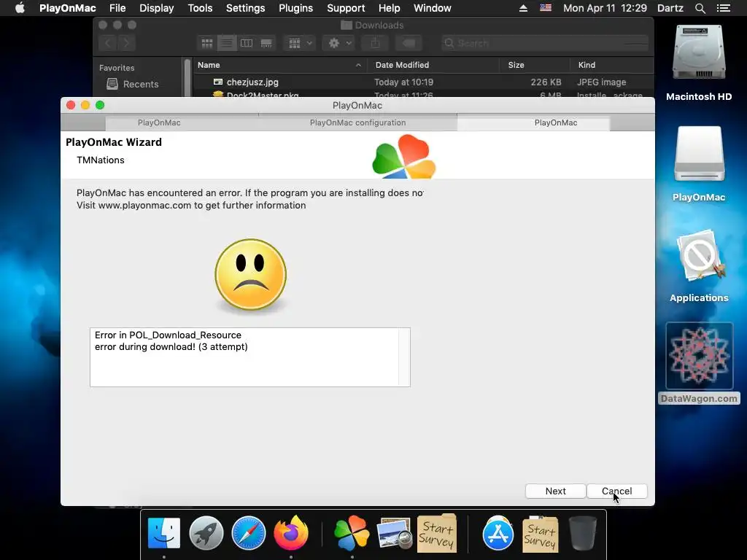Open Spotlight search magnifier in menu bar
The height and width of the screenshot is (560, 747).
[x=700, y=8]
